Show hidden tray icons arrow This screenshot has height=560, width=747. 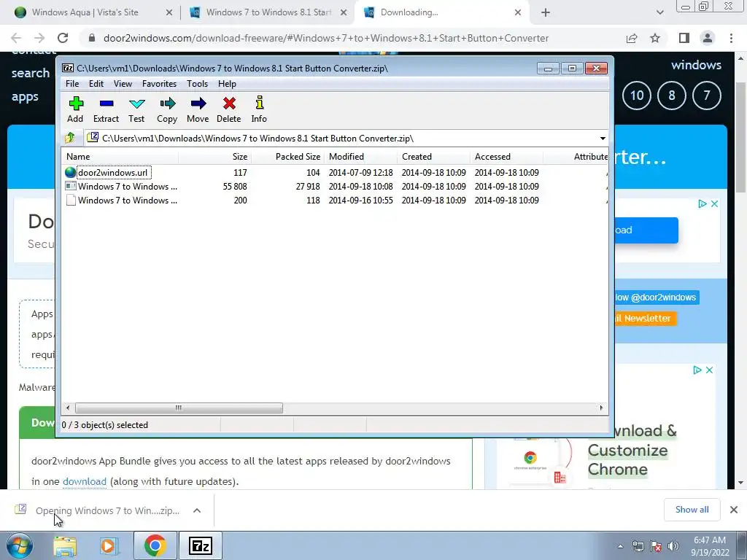tap(620, 547)
